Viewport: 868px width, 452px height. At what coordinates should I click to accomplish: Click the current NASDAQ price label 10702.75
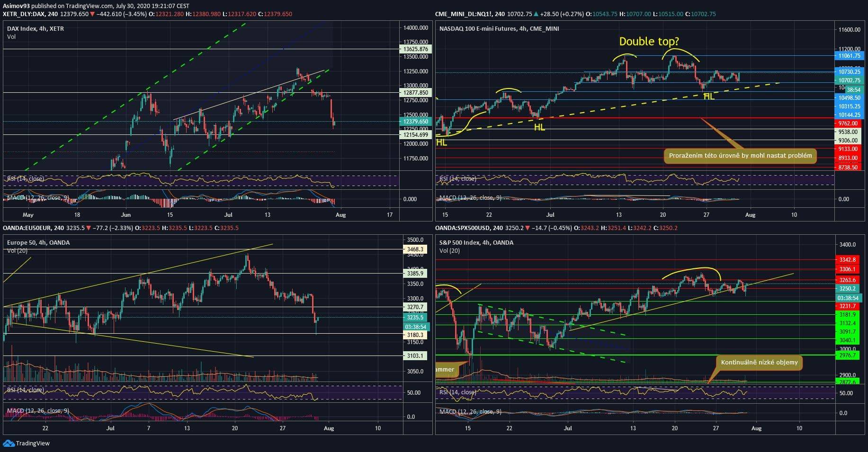tap(849, 80)
